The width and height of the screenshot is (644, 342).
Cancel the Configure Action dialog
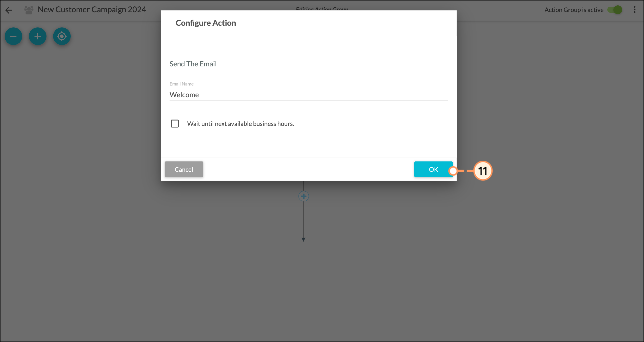coord(184,169)
